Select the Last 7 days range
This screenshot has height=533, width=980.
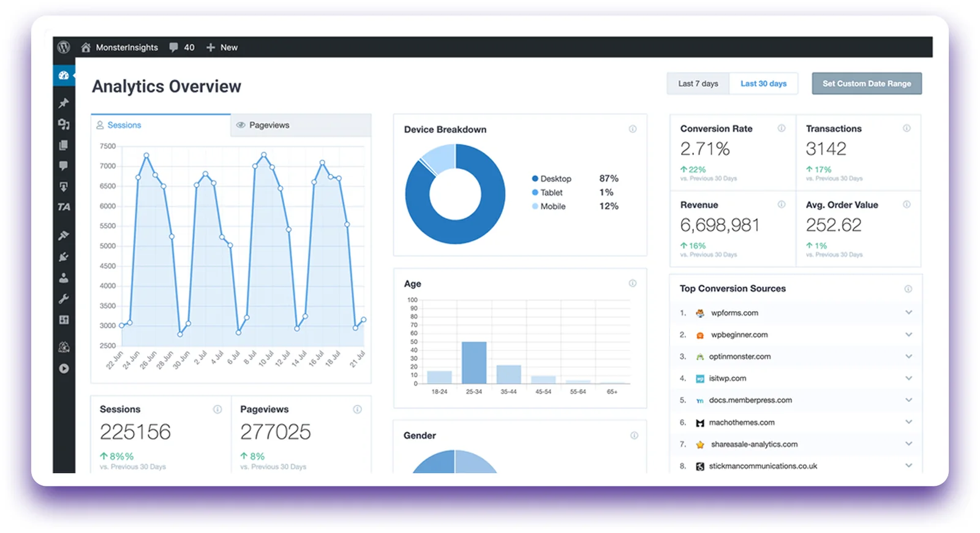[x=698, y=83]
